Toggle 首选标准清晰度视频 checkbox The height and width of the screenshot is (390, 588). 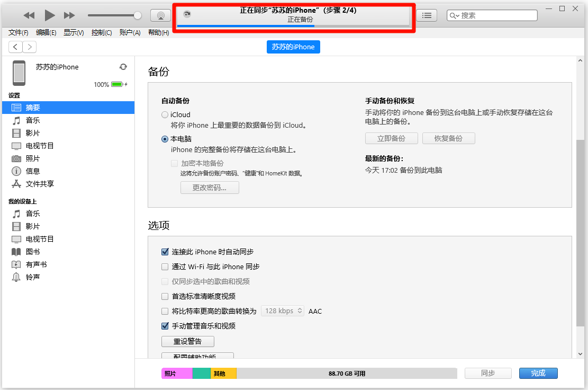(x=165, y=297)
